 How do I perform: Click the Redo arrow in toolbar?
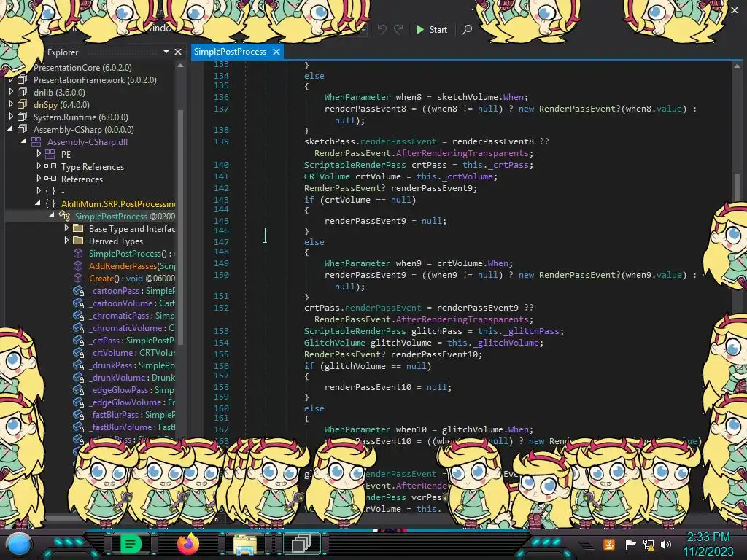tap(398, 29)
